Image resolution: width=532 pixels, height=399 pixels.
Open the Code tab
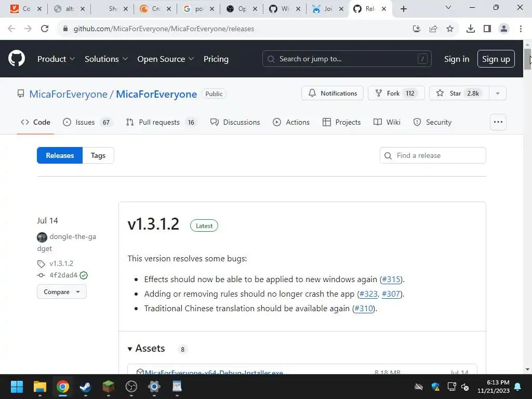point(35,122)
